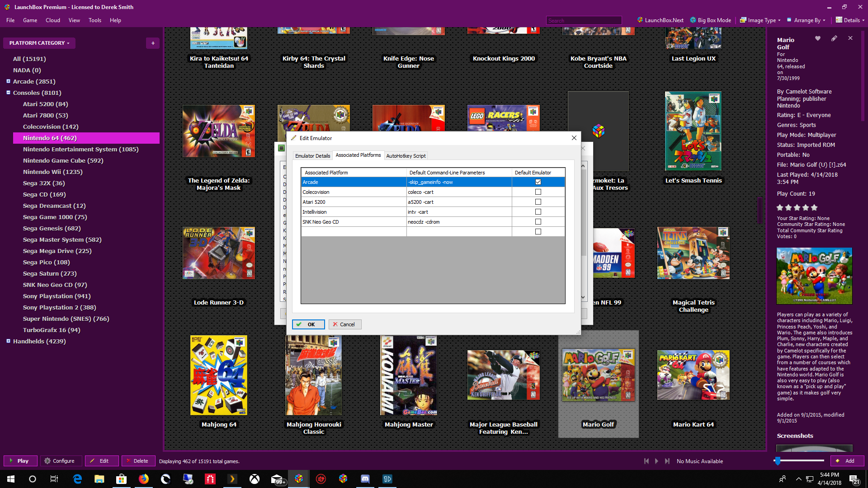Click the favorite heart icon in details panel
Image resolution: width=868 pixels, height=488 pixels.
pyautogui.click(x=817, y=38)
